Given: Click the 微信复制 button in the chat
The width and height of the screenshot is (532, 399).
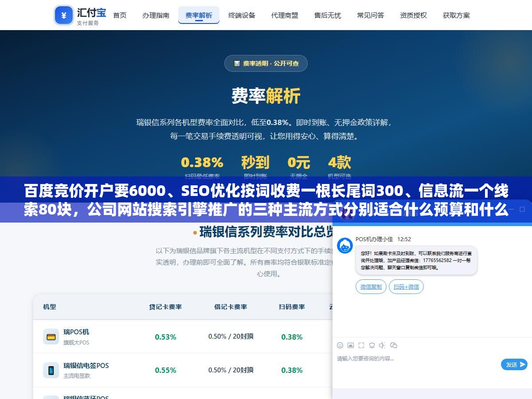Looking at the screenshot, I should pos(371,287).
